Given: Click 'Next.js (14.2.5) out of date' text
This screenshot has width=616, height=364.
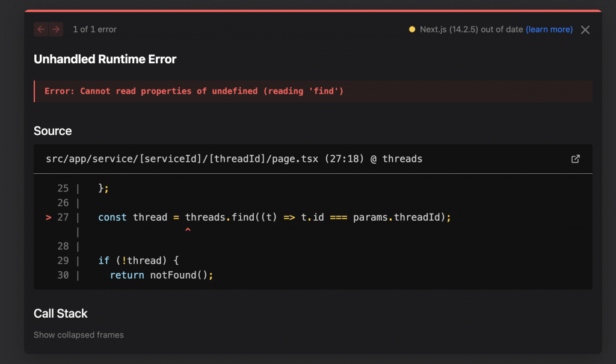Looking at the screenshot, I should [x=471, y=29].
